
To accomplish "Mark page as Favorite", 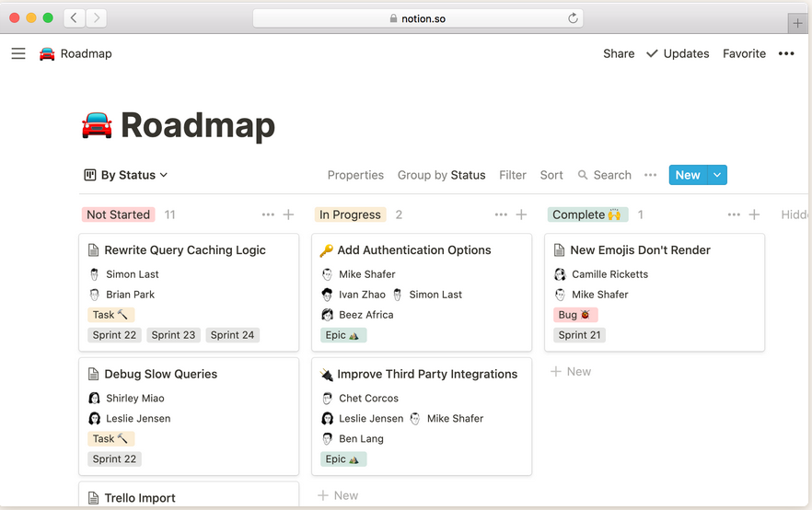I will pos(744,53).
